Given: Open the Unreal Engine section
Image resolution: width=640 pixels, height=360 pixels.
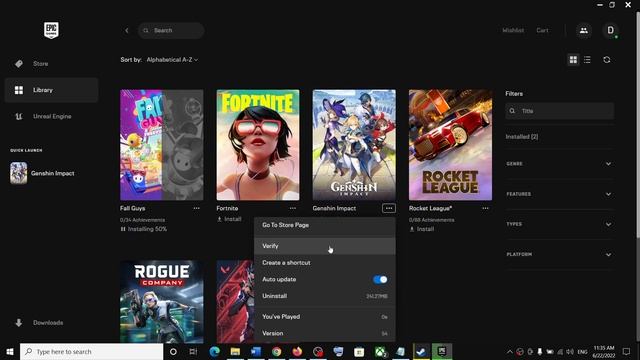Looking at the screenshot, I should tap(51, 116).
